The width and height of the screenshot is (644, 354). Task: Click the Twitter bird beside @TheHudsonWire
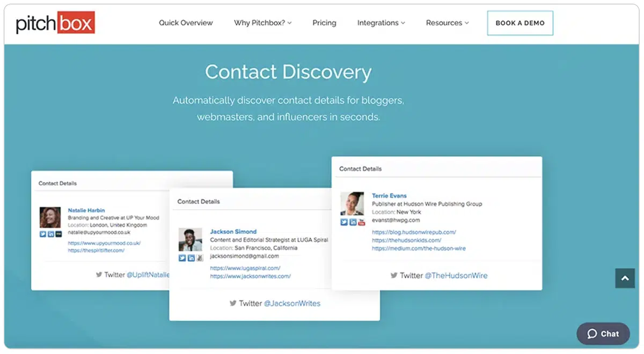tap(394, 275)
